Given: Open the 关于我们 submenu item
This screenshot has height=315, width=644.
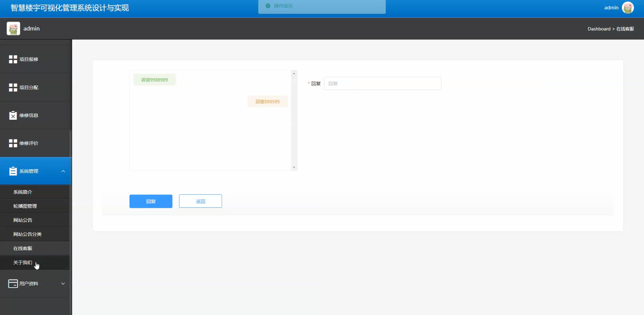Looking at the screenshot, I should pyautogui.click(x=23, y=262).
